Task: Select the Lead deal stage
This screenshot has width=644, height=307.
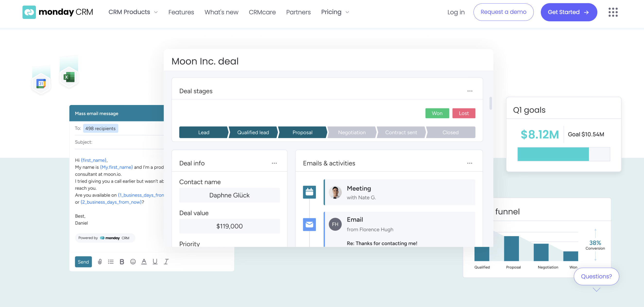Action: tap(203, 132)
